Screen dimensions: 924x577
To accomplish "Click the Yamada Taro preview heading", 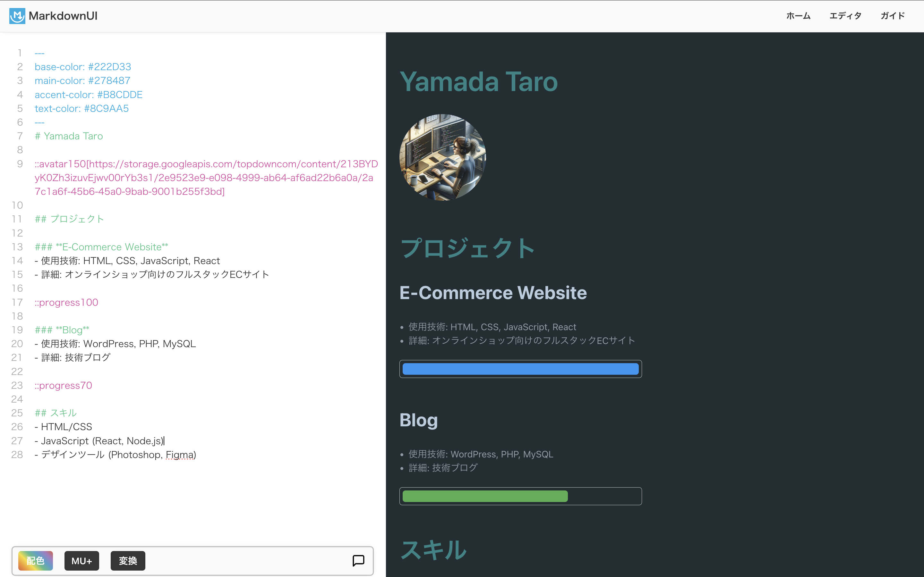I will pyautogui.click(x=478, y=82).
